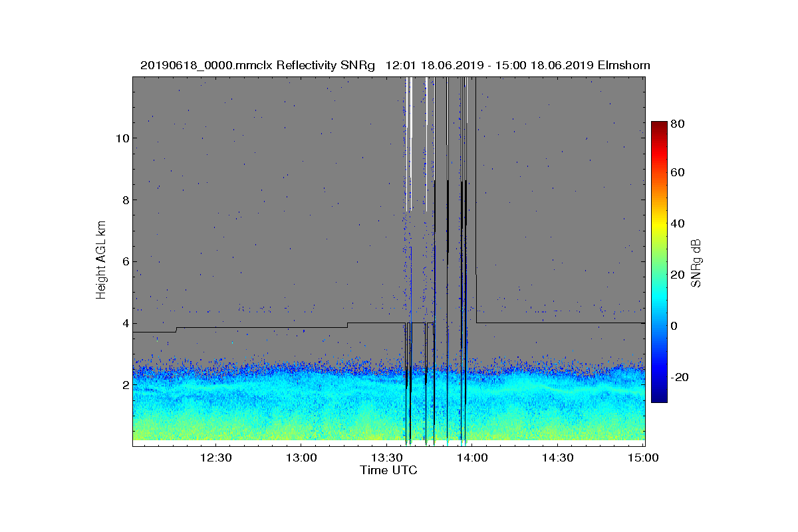Screen dimensions: 798x532
Task: Click the plot title text
Action: coord(395,65)
